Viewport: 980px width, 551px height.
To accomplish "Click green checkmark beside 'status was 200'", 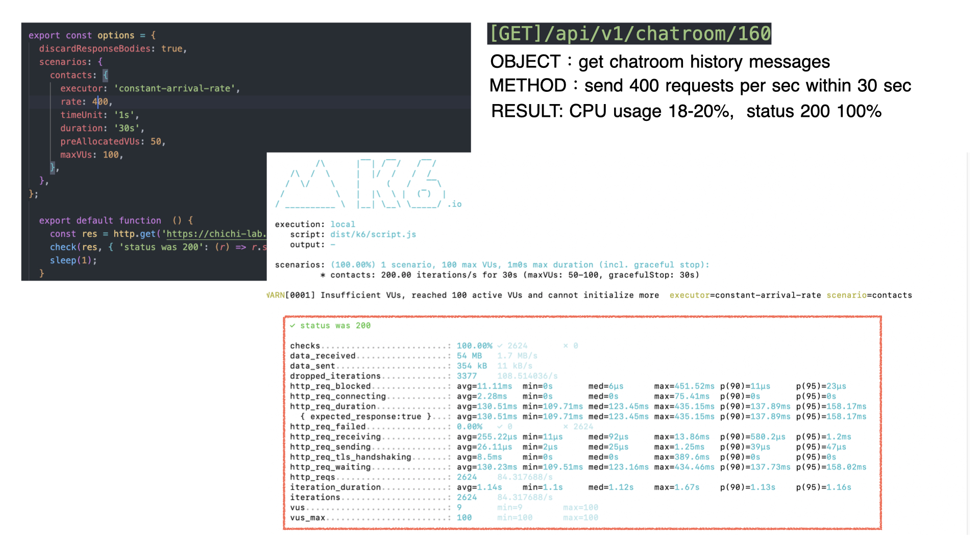I will point(292,325).
